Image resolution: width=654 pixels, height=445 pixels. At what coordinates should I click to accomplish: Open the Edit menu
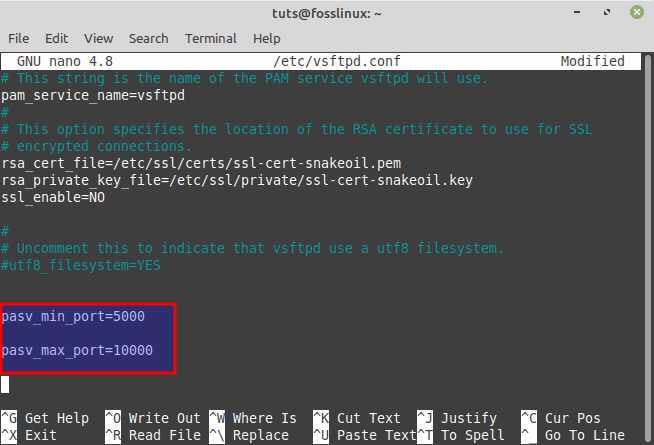click(56, 38)
